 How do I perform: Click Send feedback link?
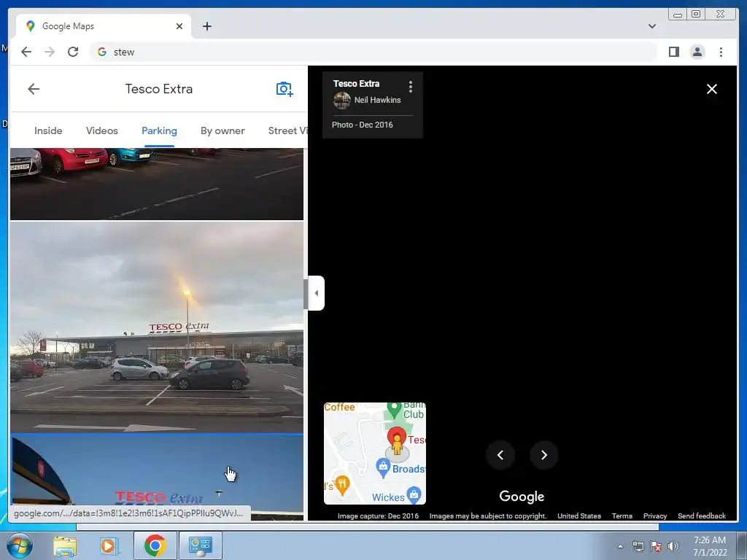pos(702,516)
